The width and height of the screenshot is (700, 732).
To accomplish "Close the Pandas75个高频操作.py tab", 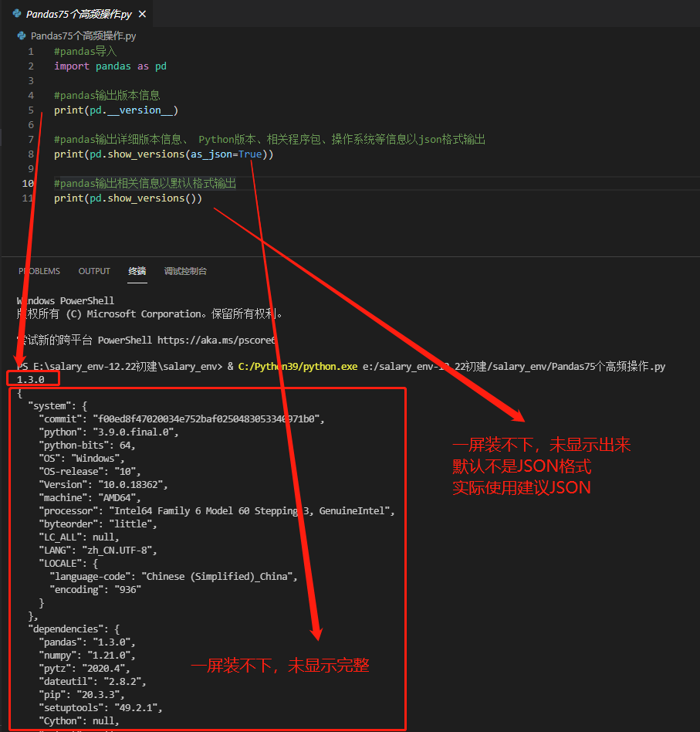I will pyautogui.click(x=141, y=13).
